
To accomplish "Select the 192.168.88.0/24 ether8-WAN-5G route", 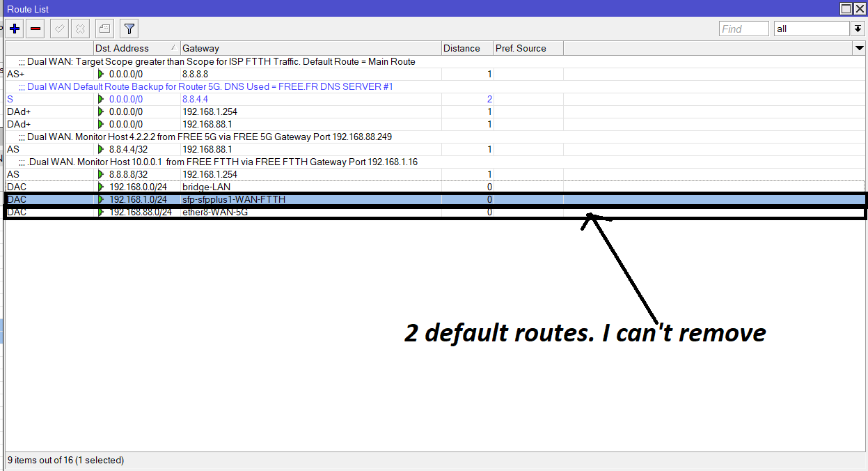I will coord(278,212).
